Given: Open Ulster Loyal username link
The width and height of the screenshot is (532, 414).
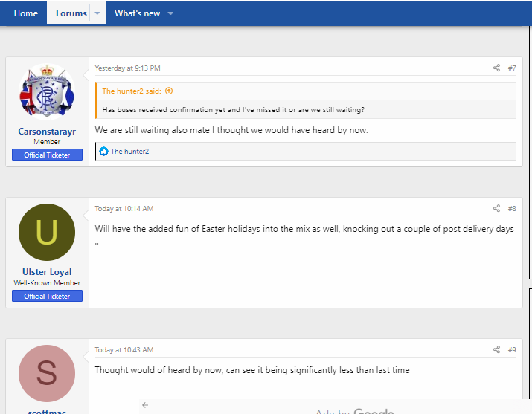Looking at the screenshot, I should click(47, 272).
